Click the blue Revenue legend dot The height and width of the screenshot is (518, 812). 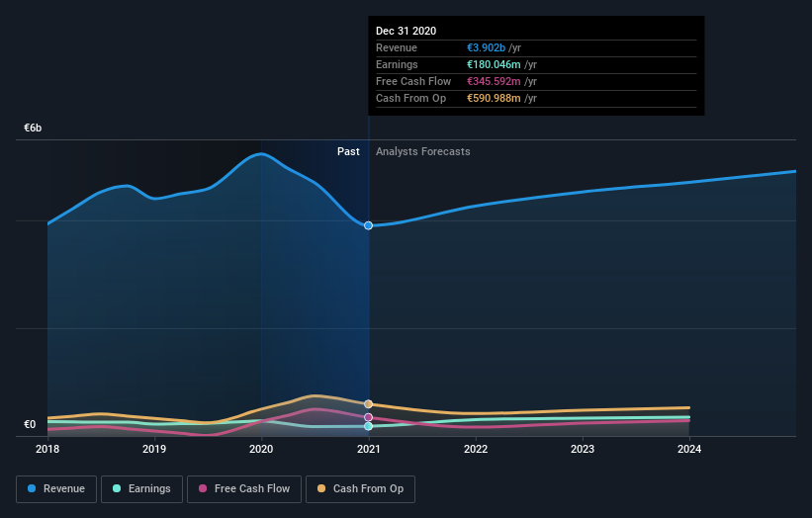click(32, 488)
